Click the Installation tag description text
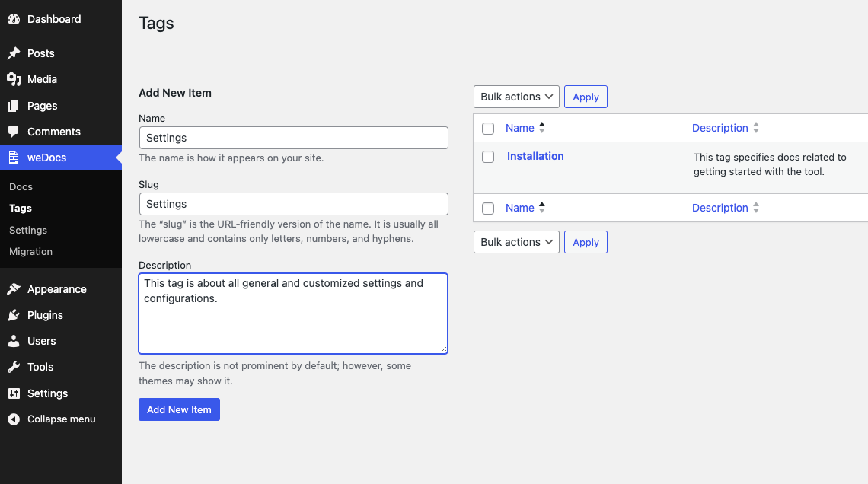The image size is (868, 484). point(770,164)
